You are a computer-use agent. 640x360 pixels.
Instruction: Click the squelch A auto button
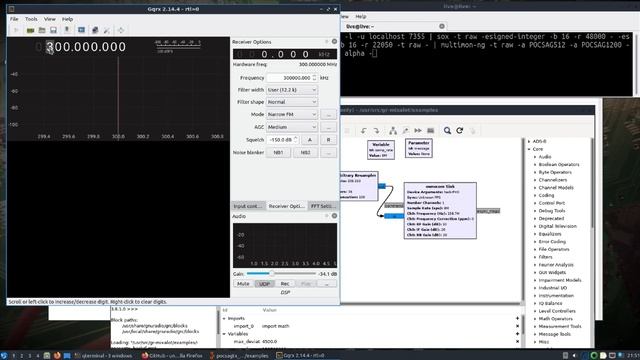(309, 140)
